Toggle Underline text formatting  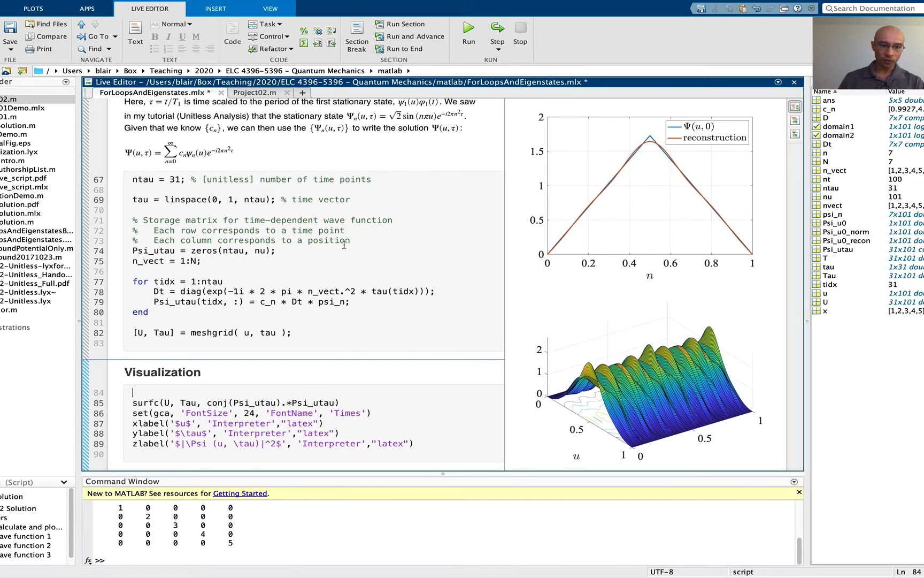click(x=182, y=36)
